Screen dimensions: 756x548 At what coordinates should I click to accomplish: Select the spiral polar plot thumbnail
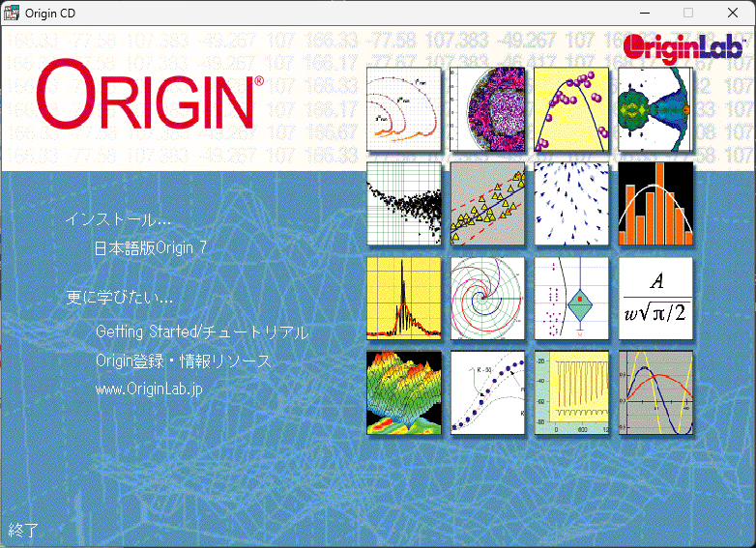487,299
